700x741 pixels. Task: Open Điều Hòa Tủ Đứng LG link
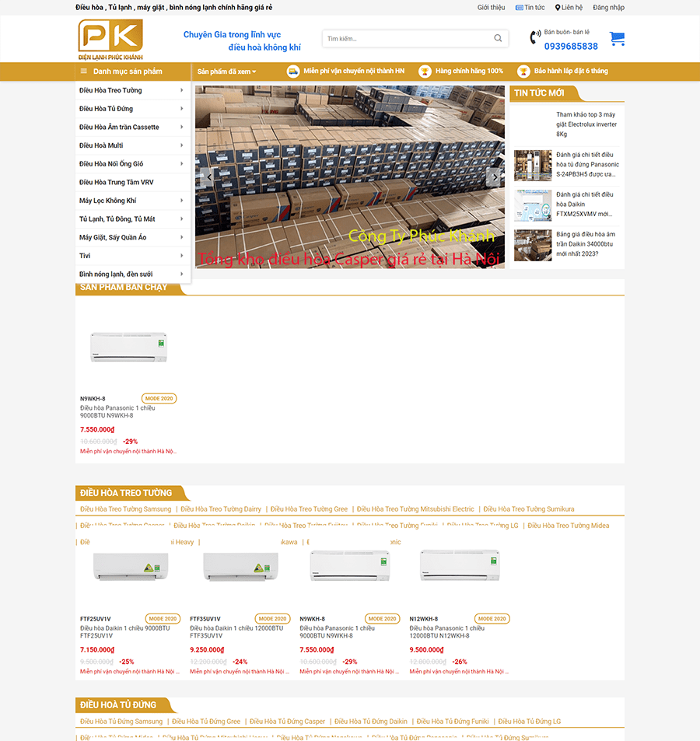[530, 721]
